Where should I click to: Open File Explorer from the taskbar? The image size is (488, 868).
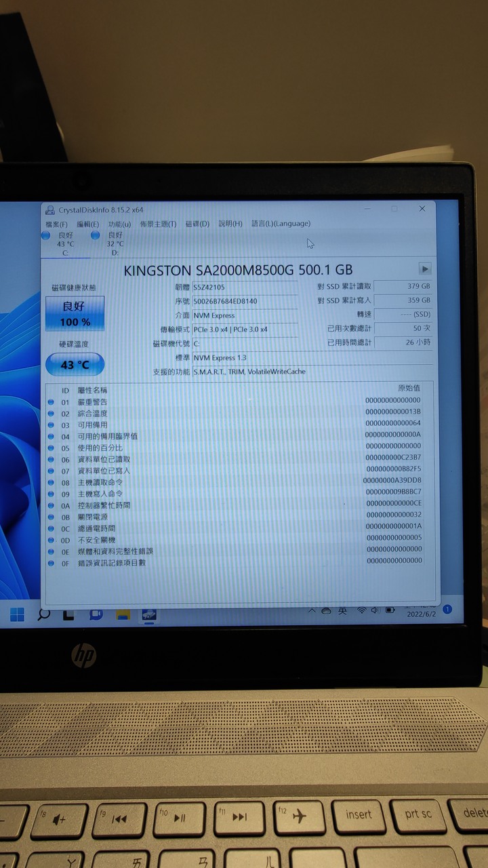(123, 614)
